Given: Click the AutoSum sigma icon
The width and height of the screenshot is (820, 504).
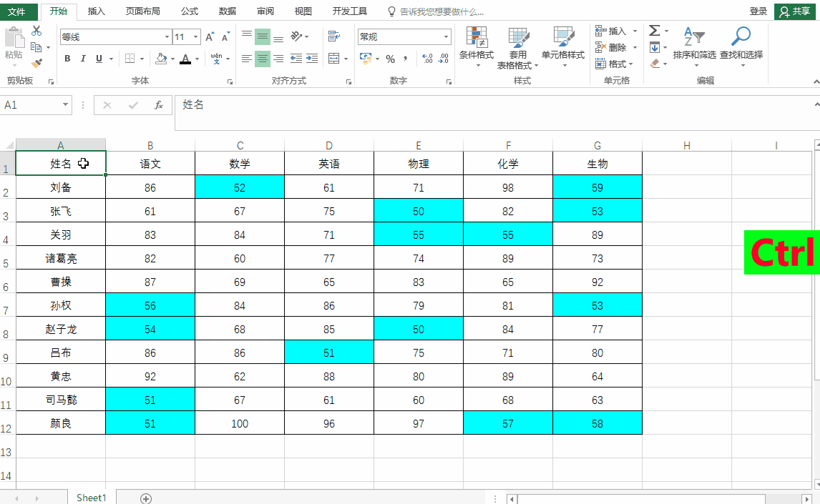Looking at the screenshot, I should [654, 31].
